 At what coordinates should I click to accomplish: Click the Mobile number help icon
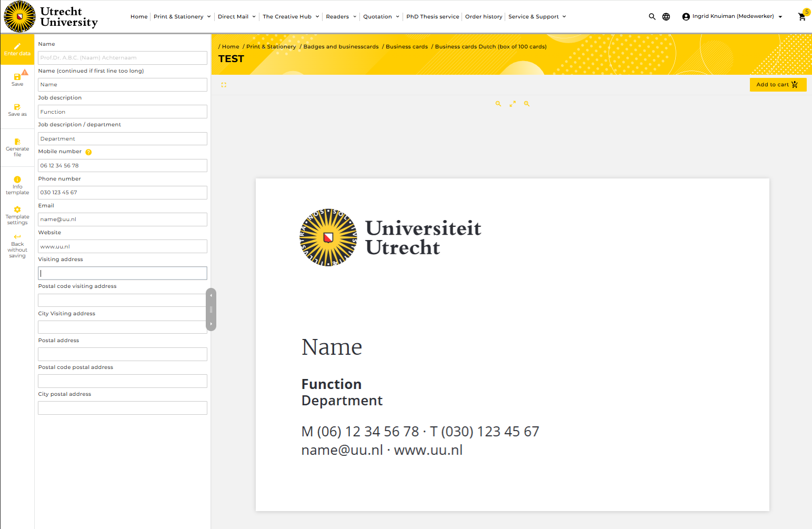pos(88,152)
